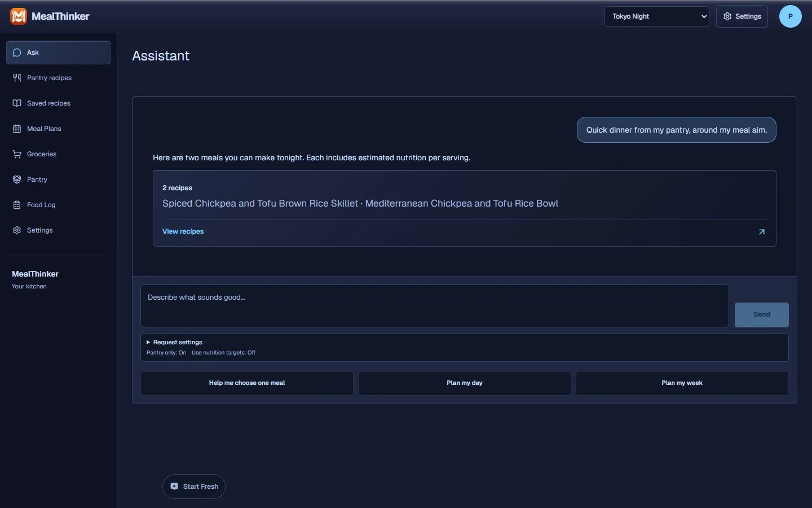
Task: Open the profile avatar P
Action: click(x=790, y=16)
